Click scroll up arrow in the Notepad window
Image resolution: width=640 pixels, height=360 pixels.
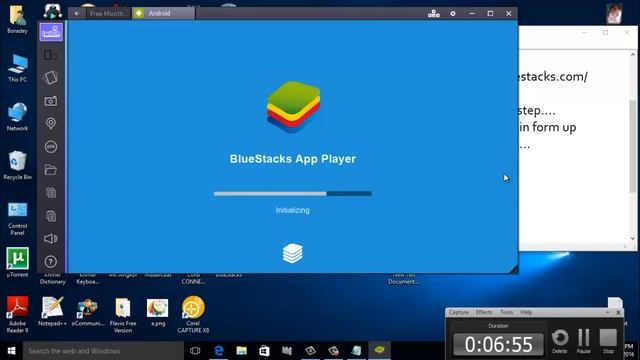point(633,54)
